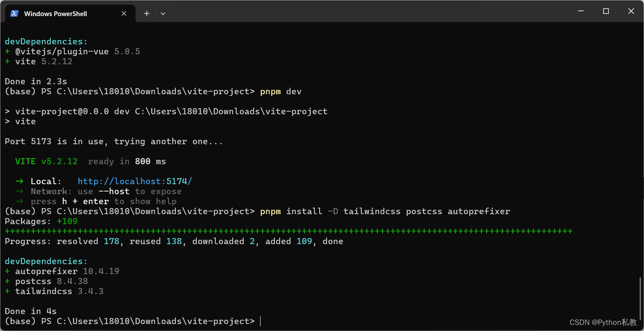Screen dimensions: 644x331
Task: Click 'press h + enter to show help'
Action: tap(96, 201)
